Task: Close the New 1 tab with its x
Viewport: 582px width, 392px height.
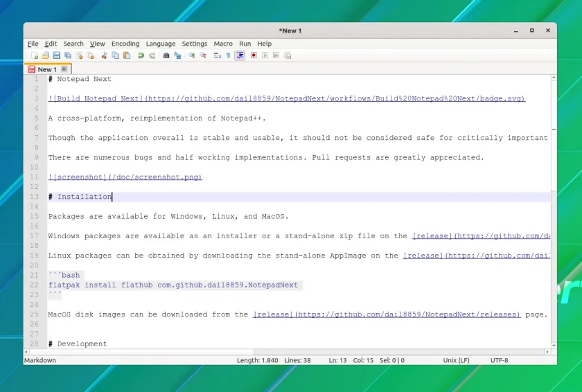Action: (64, 69)
